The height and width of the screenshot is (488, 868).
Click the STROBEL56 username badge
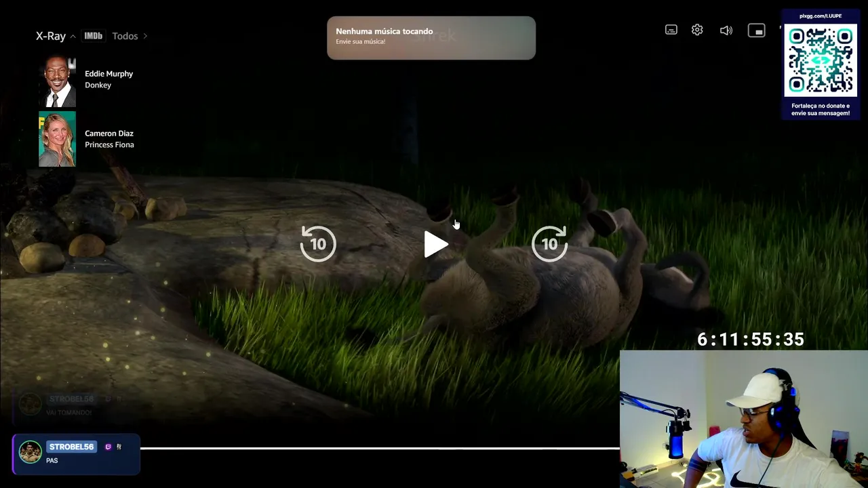[71, 447]
